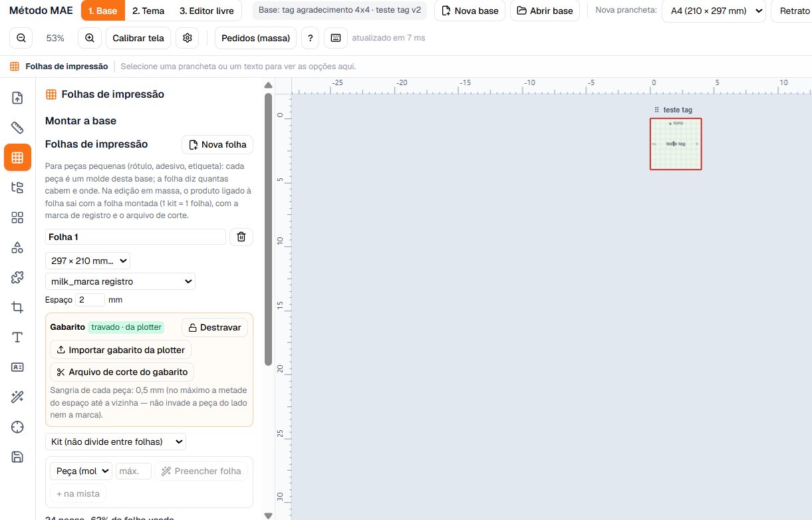
Task: Delete Folha 1 with the trash icon
Action: tap(241, 237)
